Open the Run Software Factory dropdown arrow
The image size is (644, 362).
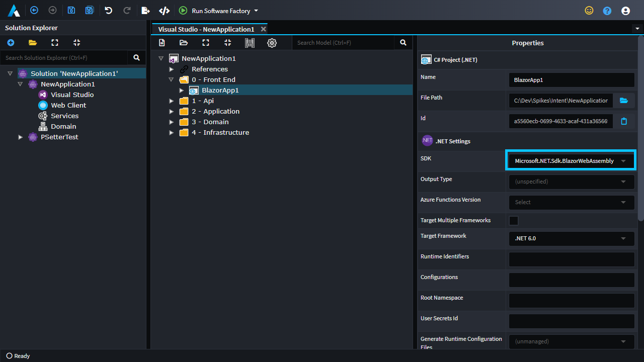256,11
